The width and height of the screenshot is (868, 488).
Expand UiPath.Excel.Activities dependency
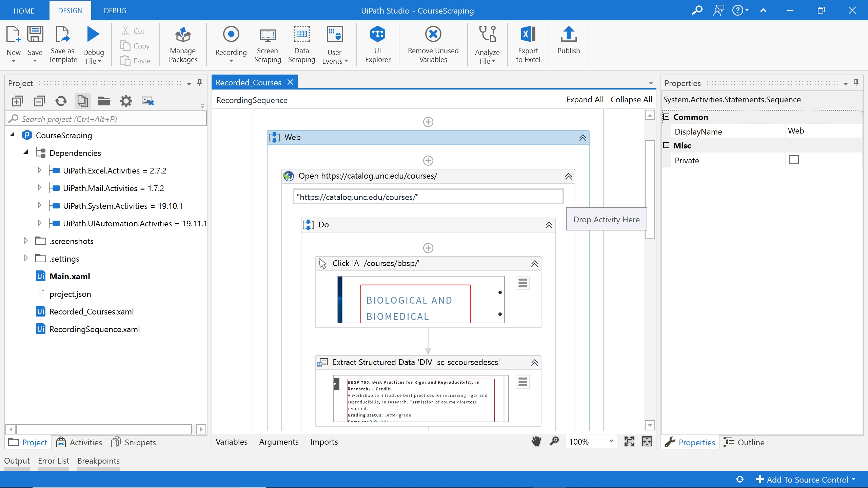click(39, 170)
